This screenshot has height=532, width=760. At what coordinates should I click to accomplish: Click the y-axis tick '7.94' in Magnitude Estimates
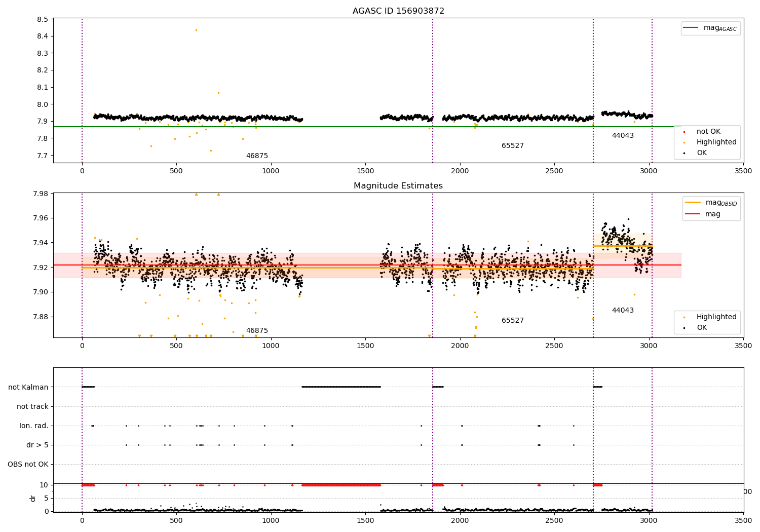(x=41, y=243)
